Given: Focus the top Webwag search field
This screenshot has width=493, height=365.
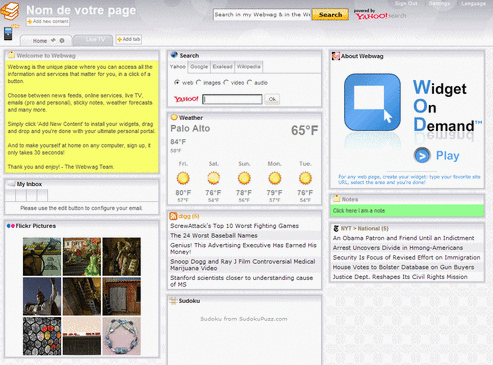Looking at the screenshot, I should tap(262, 15).
